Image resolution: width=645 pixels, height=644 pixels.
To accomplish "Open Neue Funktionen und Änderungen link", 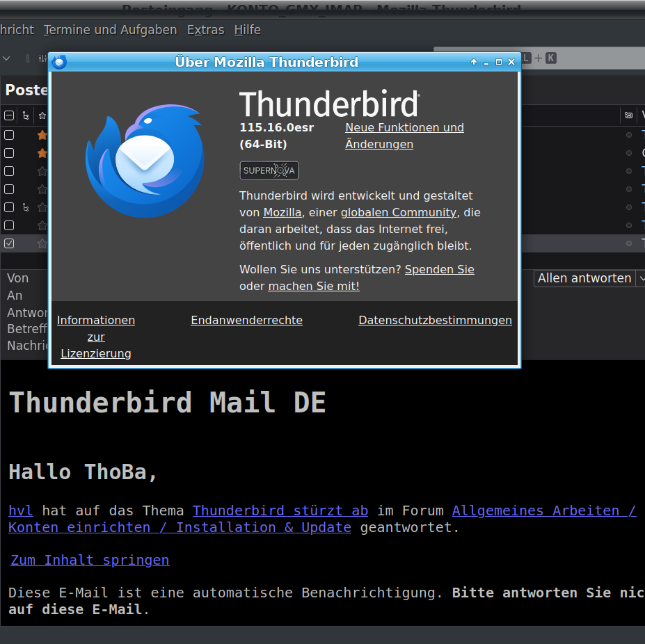I will click(x=404, y=136).
